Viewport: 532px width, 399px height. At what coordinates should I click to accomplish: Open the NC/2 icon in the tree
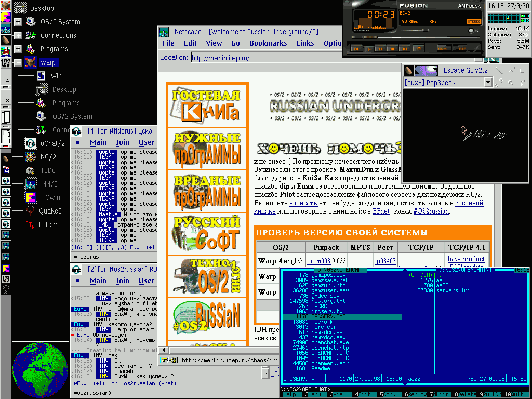click(31, 157)
